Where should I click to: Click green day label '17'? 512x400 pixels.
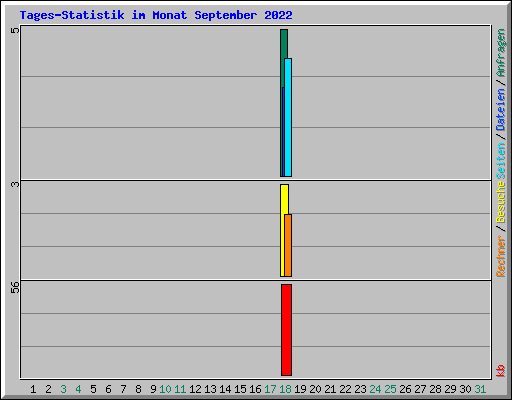(270, 389)
